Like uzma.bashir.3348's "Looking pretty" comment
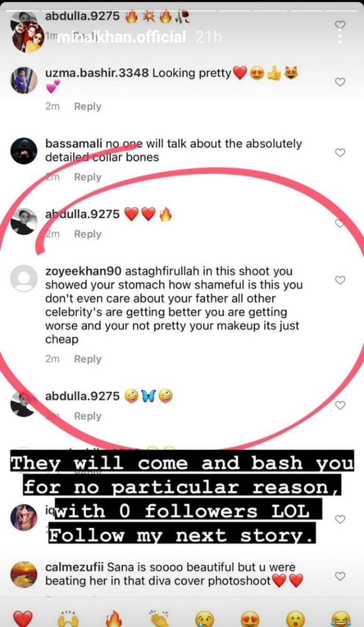The height and width of the screenshot is (627, 364). [x=340, y=82]
